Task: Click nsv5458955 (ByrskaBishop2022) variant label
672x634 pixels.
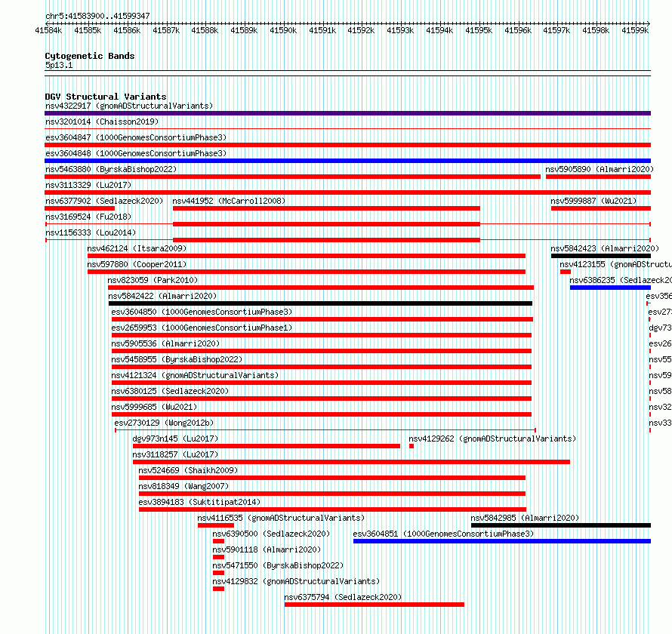Action: [177, 359]
